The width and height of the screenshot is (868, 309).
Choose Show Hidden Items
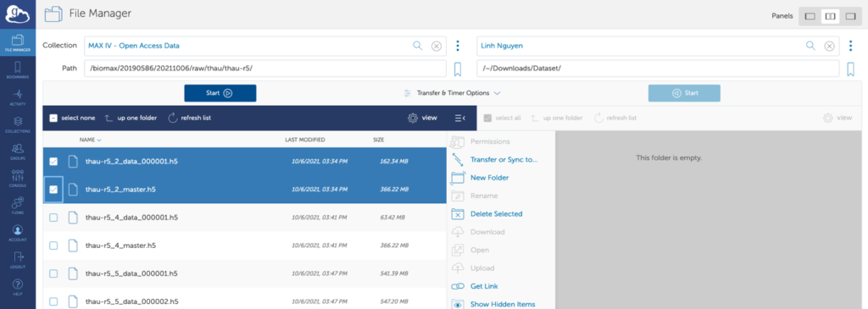pos(493,304)
